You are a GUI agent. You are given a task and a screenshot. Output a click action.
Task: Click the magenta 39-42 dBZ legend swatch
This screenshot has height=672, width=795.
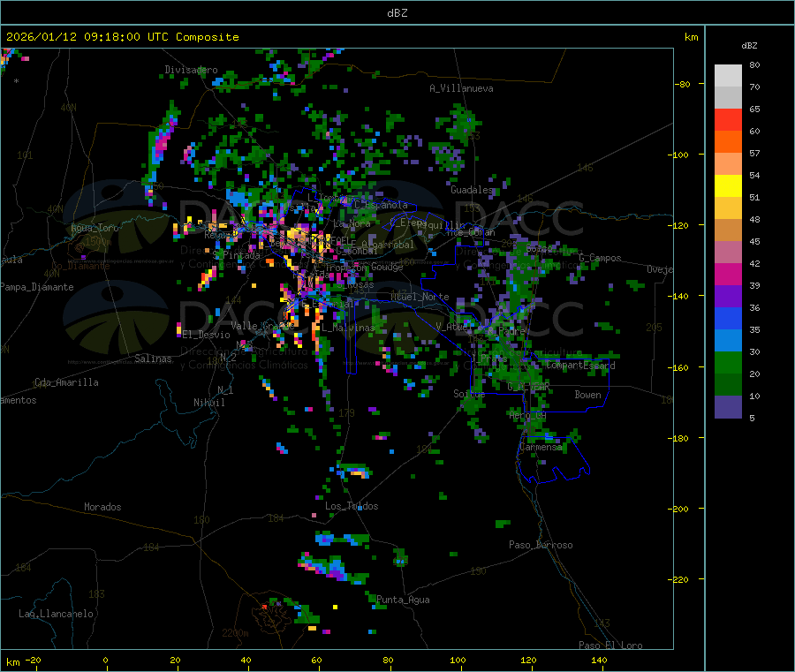click(x=728, y=274)
